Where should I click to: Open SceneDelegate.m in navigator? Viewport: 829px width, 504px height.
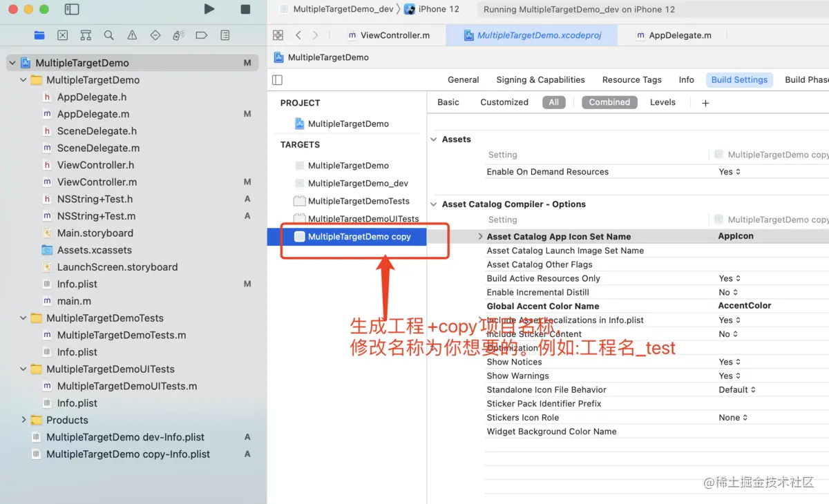(x=98, y=148)
